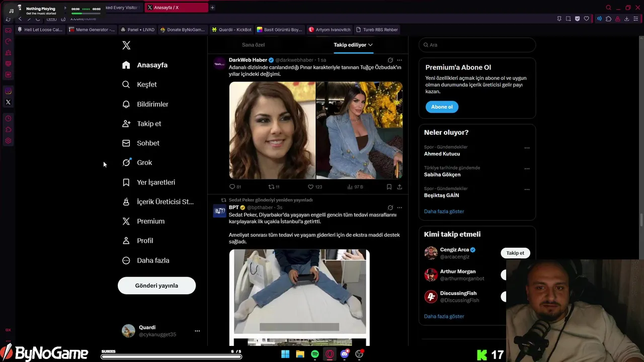View analytics of DarkWeb Haber post
This screenshot has width=644, height=362.
tap(355, 187)
